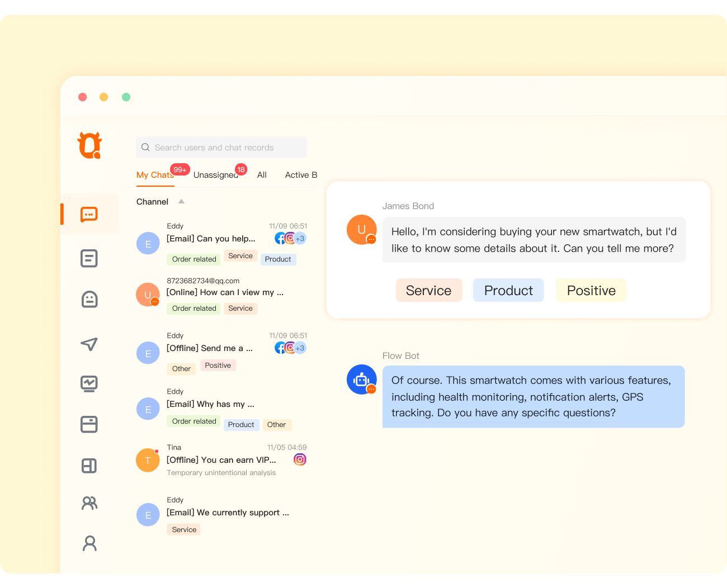Click the team members sidebar icon

point(89,502)
